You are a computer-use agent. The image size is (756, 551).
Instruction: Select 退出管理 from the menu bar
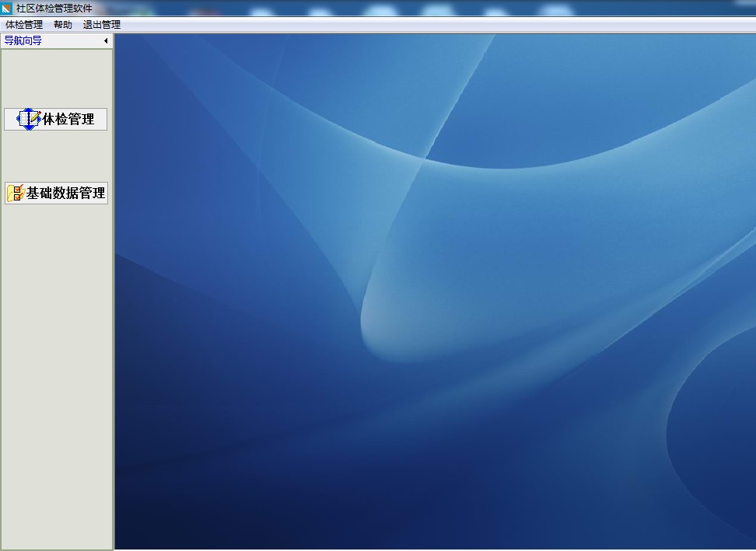[x=102, y=25]
